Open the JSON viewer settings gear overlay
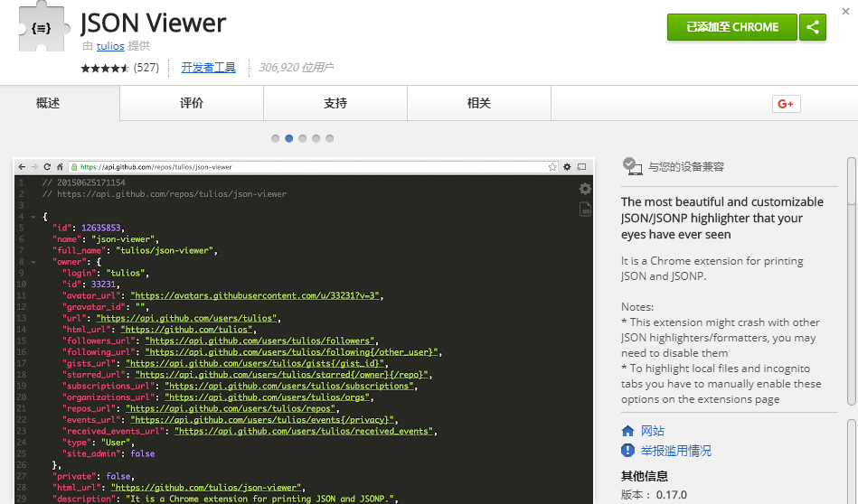Image resolution: width=858 pixels, height=504 pixels. point(585,189)
